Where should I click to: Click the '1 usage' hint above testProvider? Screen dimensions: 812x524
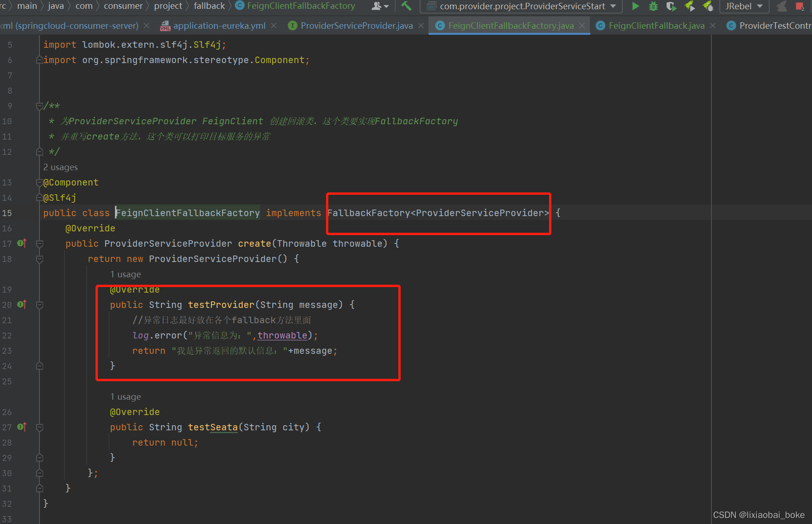tap(125, 274)
